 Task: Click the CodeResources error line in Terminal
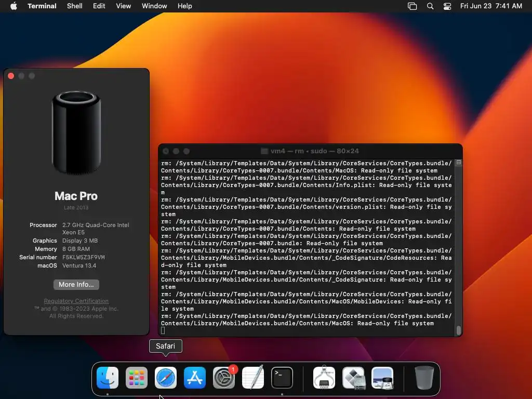coord(307,258)
